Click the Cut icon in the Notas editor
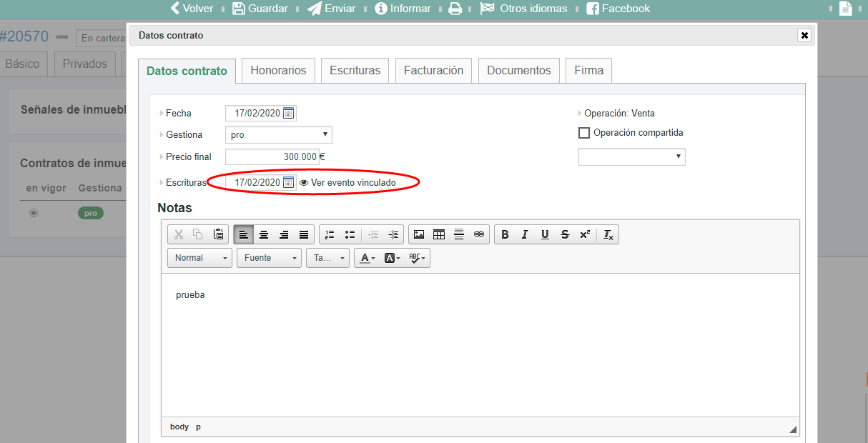Screen dimensions: 868x443 (x=179, y=234)
